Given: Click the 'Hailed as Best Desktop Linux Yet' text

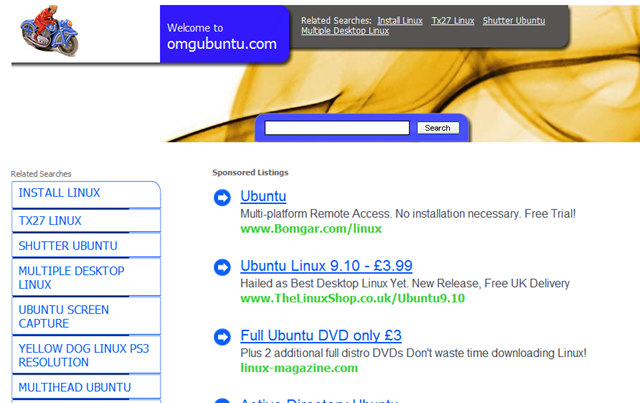Looking at the screenshot, I should [405, 283].
